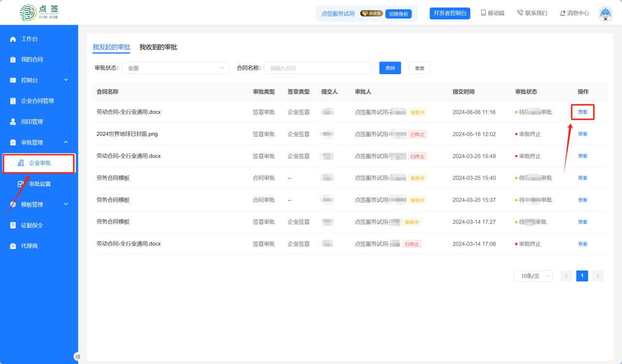Click timestamp 2024-03-14 17:27
This screenshot has width=622, height=364.
pos(474,222)
